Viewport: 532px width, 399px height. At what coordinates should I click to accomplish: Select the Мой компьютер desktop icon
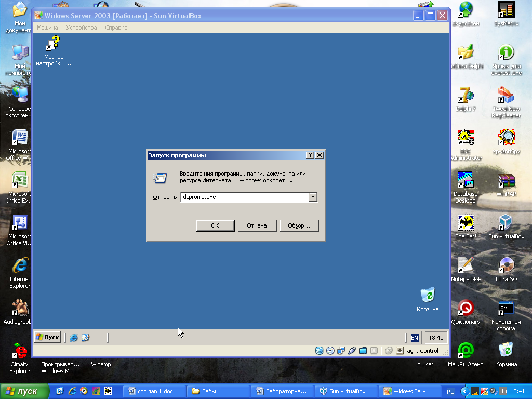[x=19, y=60]
